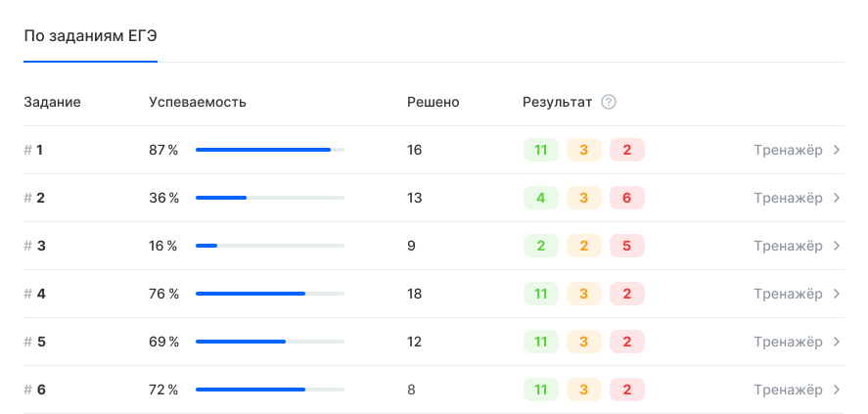This screenshot has width=868, height=414.
Task: Click the chevron arrow in task 5 row
Action: [837, 342]
